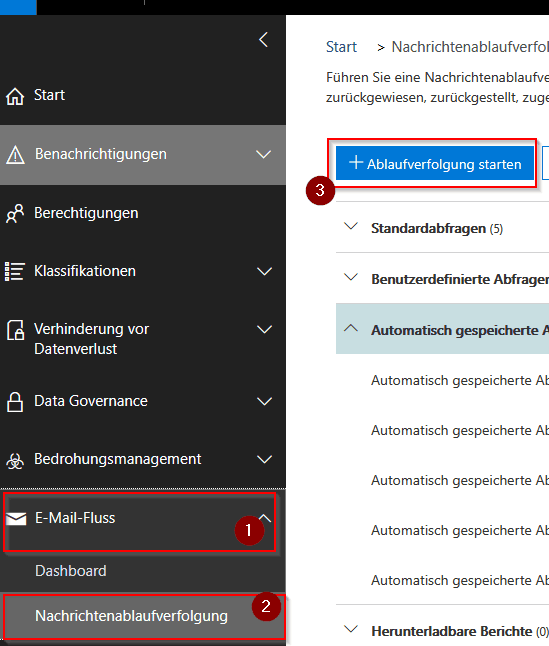Expand the Klassifikationen chevron
The width and height of the screenshot is (549, 646).
[x=264, y=271]
